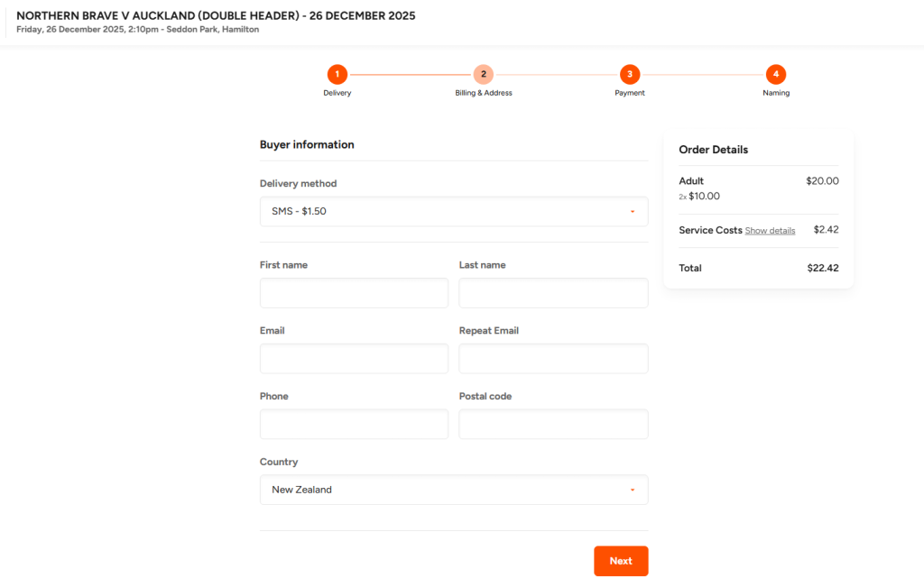Viewport: 924px width, 587px height.
Task: Click the Next button
Action: tap(621, 561)
